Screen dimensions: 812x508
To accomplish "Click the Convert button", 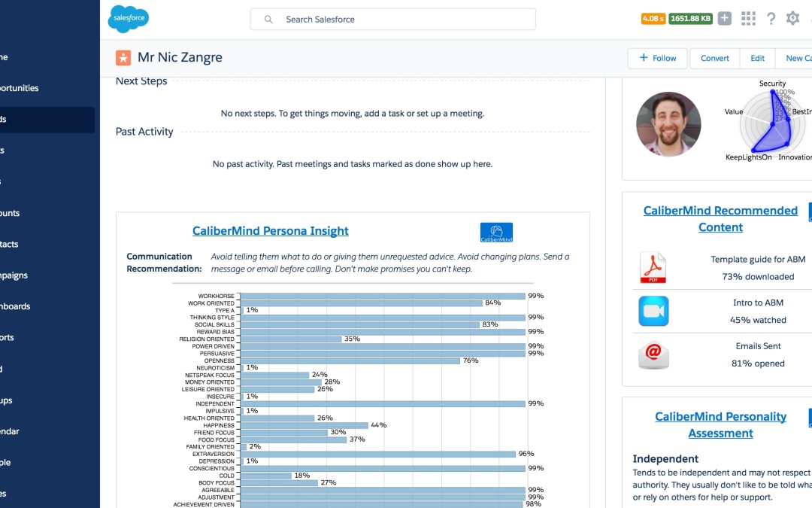I will (715, 58).
